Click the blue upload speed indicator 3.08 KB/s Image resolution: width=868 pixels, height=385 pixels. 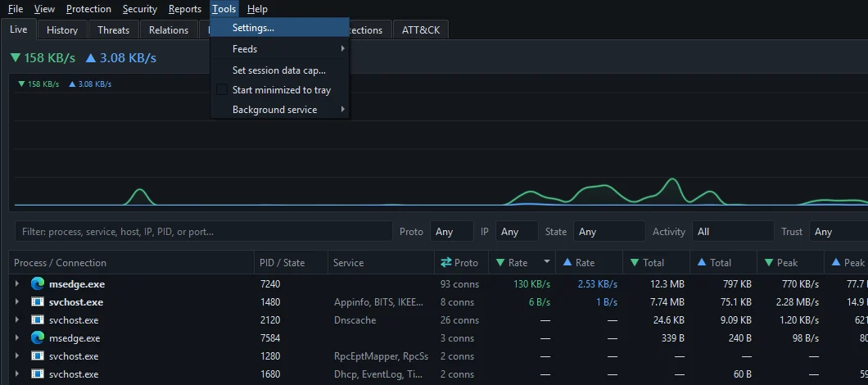[x=120, y=57]
